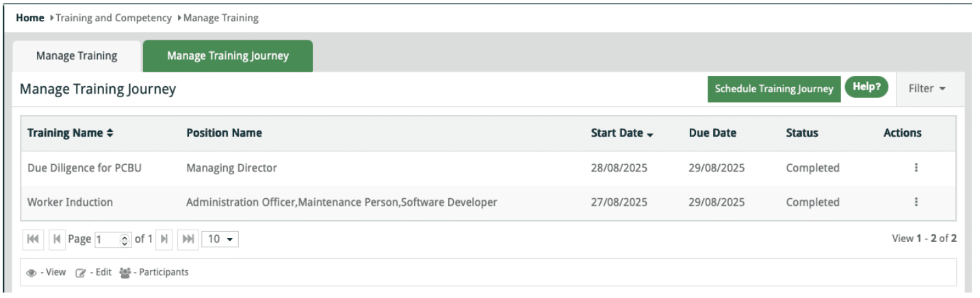Open Training and Competency breadcrumb link
Viewport: 980px width, 298px height.
(x=113, y=18)
